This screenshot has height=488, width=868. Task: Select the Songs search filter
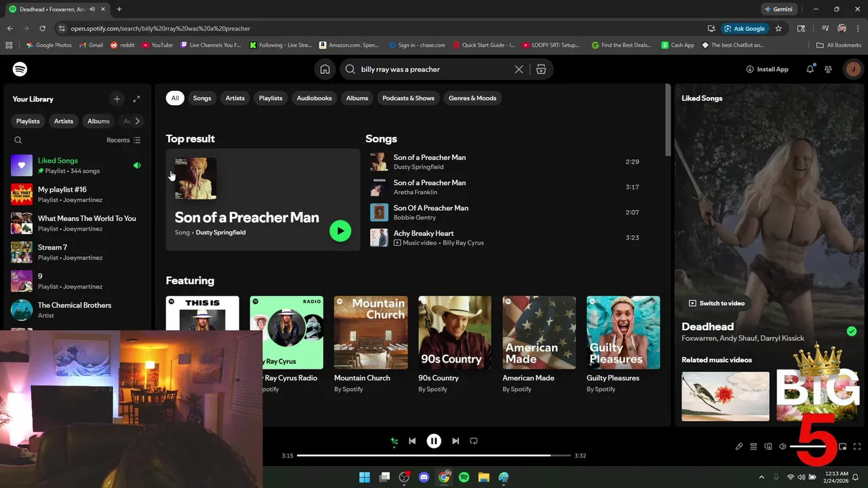click(x=202, y=98)
